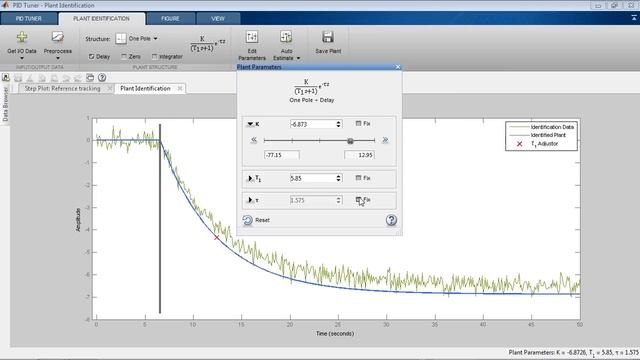Click the double right arrow to shift K range

point(385,140)
